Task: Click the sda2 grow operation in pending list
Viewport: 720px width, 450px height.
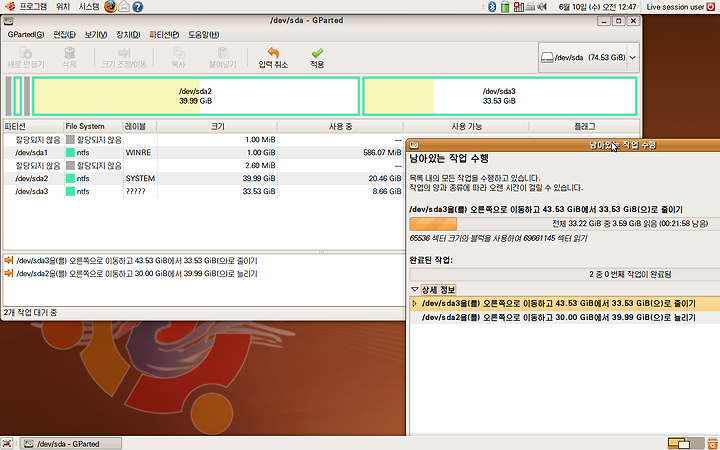Action: (x=137, y=274)
